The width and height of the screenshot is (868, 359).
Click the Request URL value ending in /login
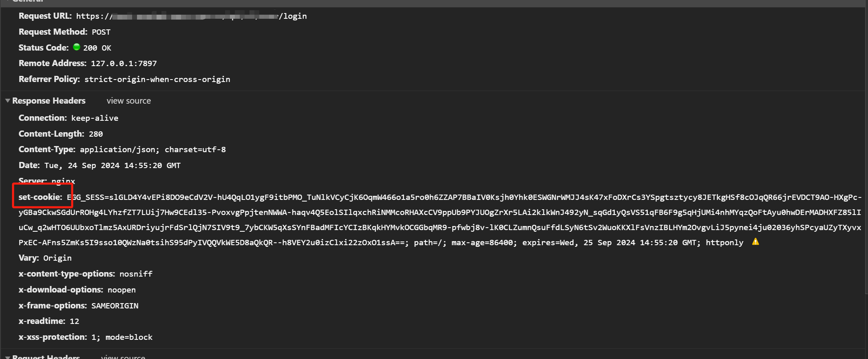point(191,16)
